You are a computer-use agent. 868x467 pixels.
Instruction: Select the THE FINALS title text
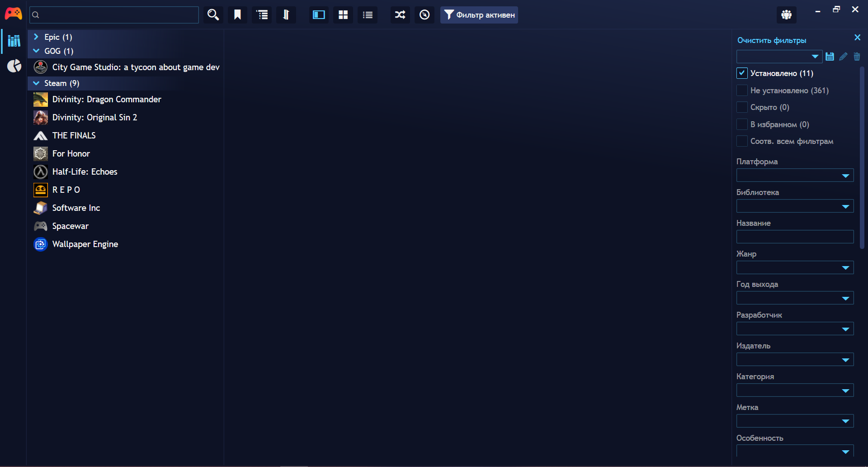click(x=74, y=136)
